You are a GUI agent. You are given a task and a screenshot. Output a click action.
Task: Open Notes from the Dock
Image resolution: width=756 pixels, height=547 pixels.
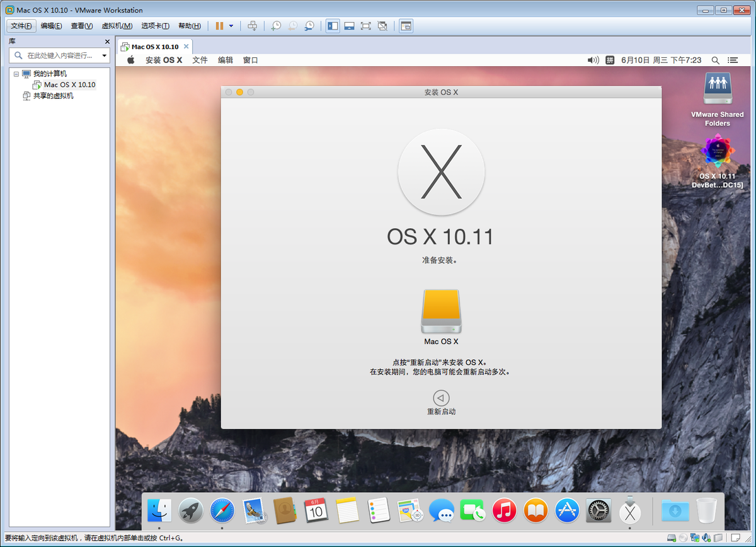tap(347, 510)
